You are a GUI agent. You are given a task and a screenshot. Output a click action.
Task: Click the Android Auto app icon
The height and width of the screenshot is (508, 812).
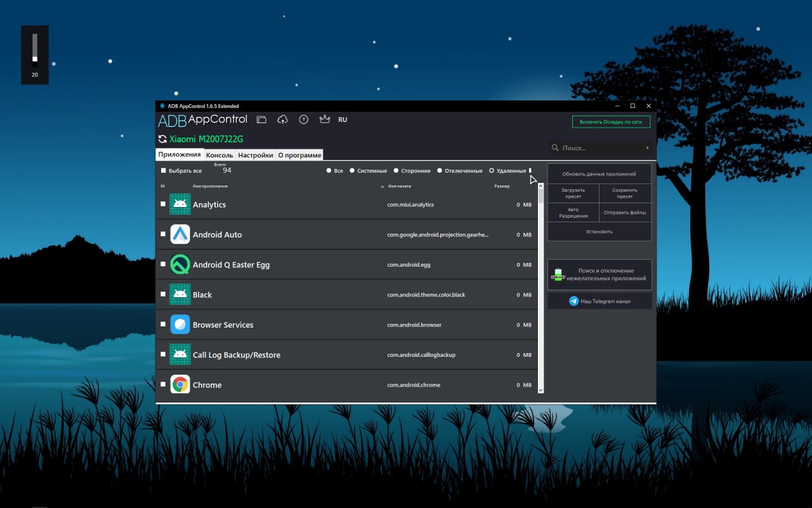pos(180,234)
